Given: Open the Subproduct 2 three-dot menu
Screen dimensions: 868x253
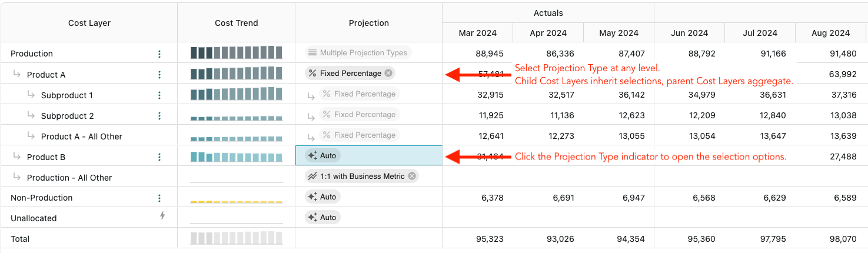Looking at the screenshot, I should click(x=159, y=116).
